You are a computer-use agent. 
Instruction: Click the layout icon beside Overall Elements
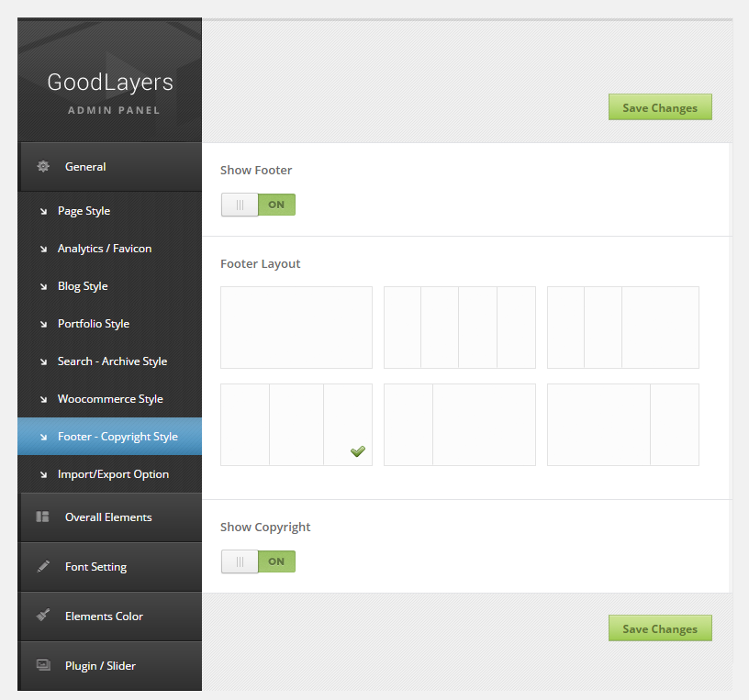point(42,517)
